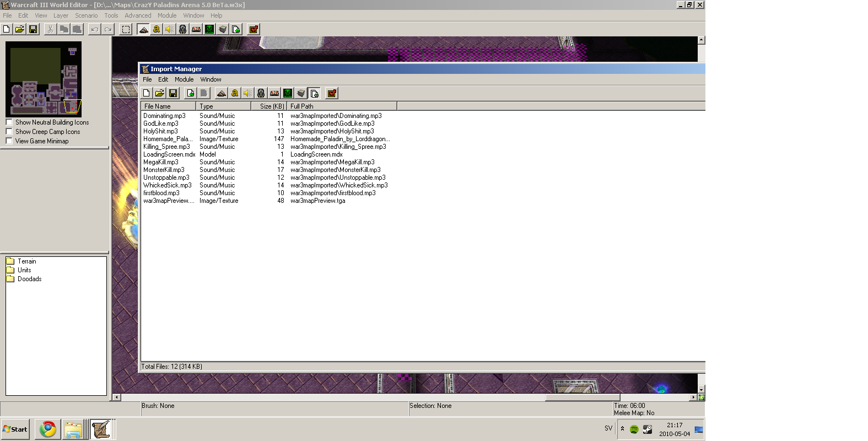The height and width of the screenshot is (441, 868).
Task: Click Steam icon in system tray
Action: (x=648, y=429)
